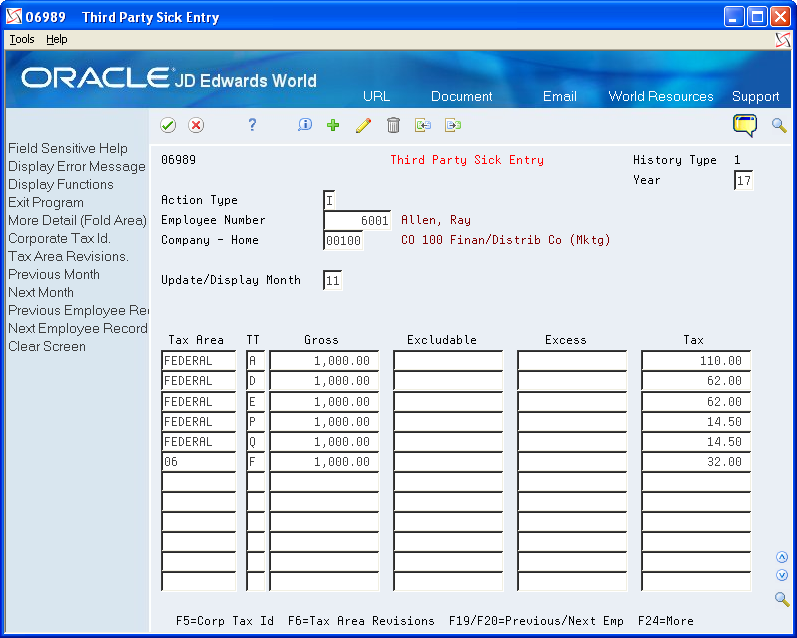Choose Clear Screen
797x638 pixels.
click(x=47, y=347)
